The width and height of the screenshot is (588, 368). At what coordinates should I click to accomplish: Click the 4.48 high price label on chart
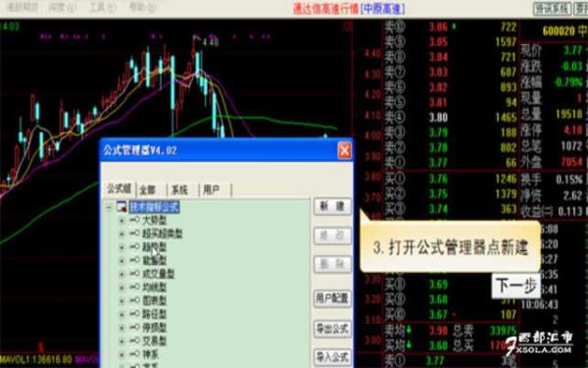210,42
